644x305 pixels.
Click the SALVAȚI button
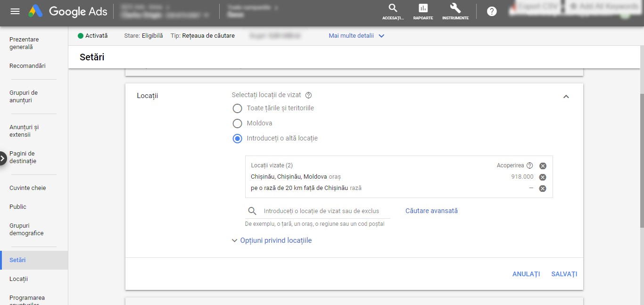564,274
